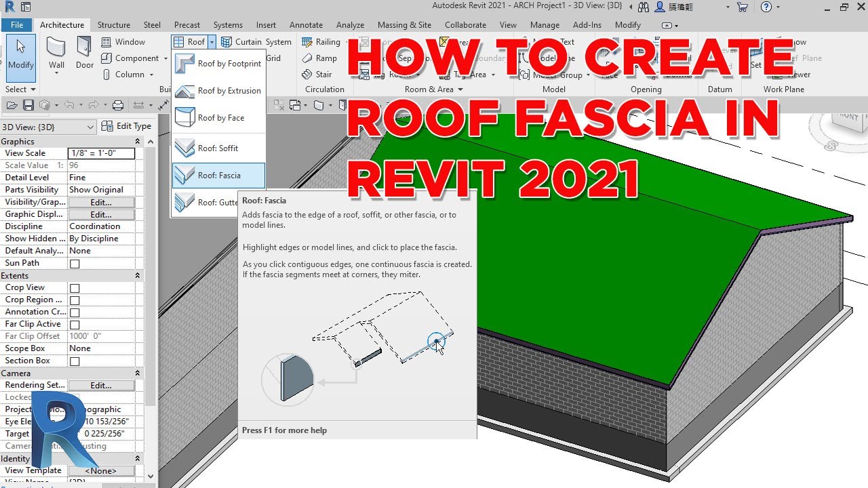868x488 pixels.
Task: Click the Curtain System tool icon
Action: click(226, 42)
